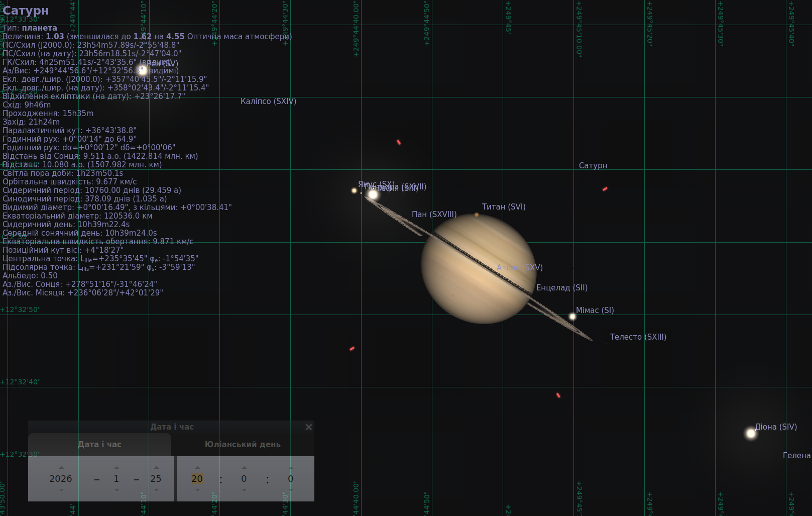Select the Saturn planet disk
This screenshot has height=516, width=812.
(x=479, y=269)
